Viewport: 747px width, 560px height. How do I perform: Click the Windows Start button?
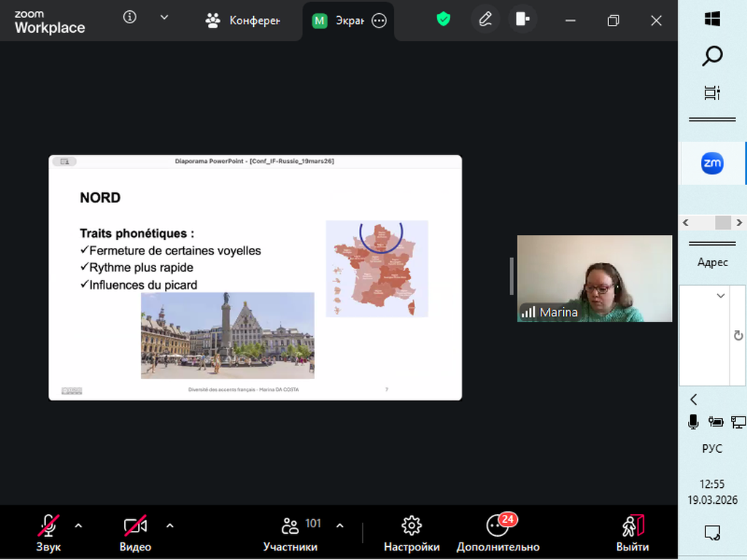point(713,19)
